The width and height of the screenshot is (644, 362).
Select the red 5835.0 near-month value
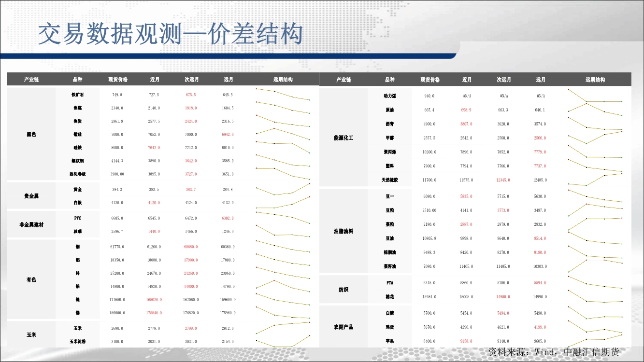[x=467, y=196]
